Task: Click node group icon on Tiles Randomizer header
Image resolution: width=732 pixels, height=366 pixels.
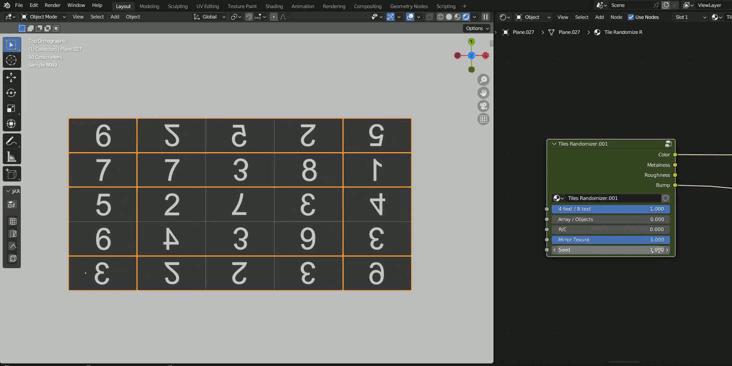Action: [x=669, y=144]
